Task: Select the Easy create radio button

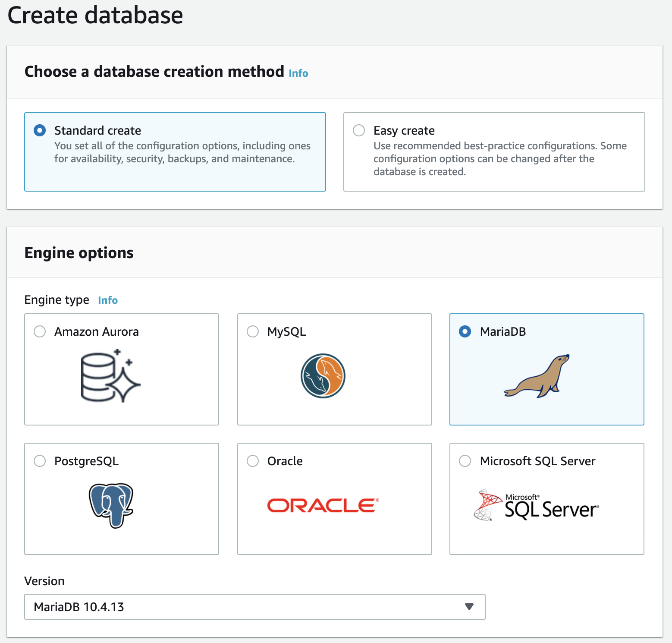Action: click(358, 130)
